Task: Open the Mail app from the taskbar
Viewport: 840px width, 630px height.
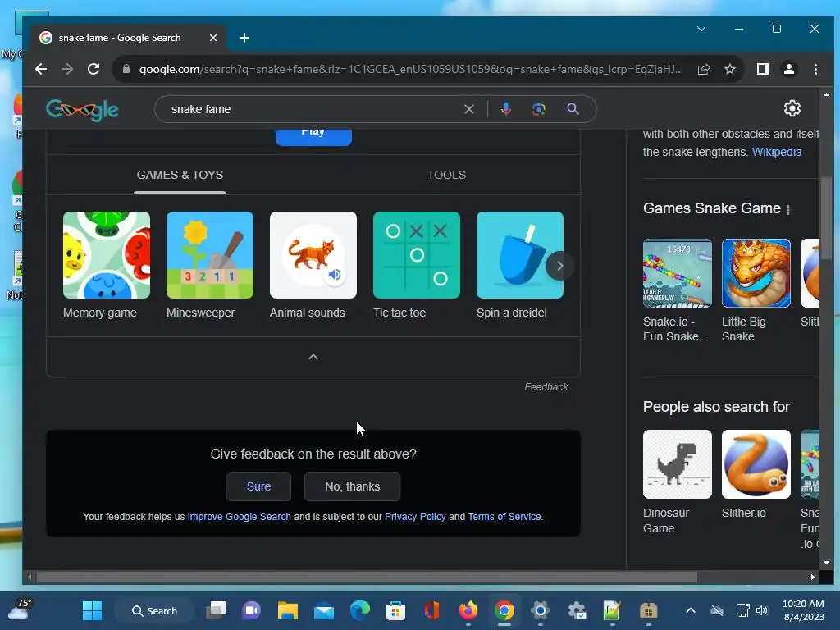Action: click(x=324, y=610)
